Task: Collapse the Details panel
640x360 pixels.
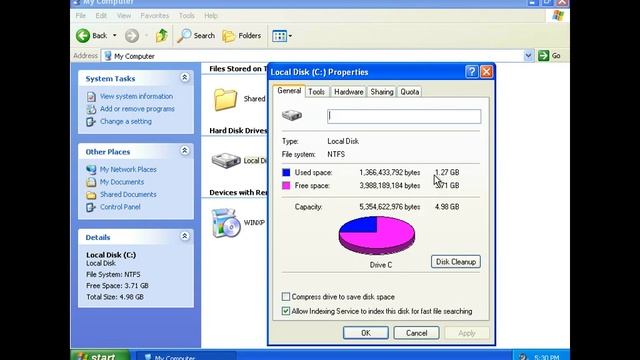Action: coord(184,236)
